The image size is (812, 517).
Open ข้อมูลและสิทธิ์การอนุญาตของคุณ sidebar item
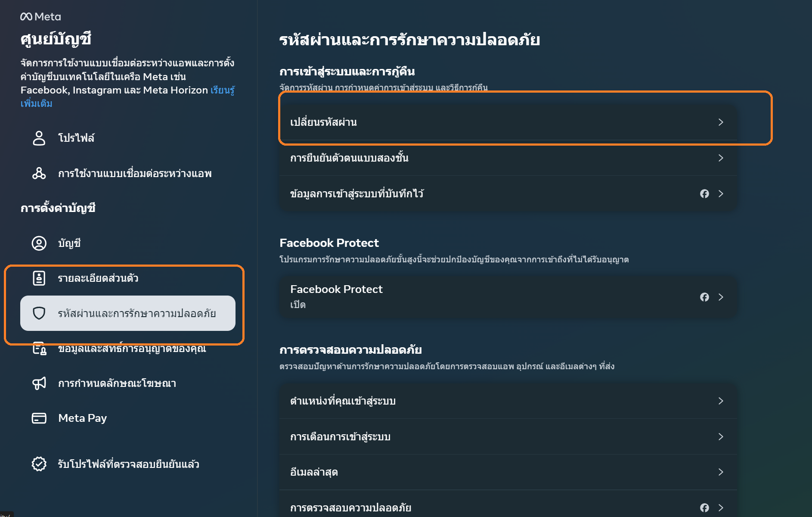coord(128,348)
